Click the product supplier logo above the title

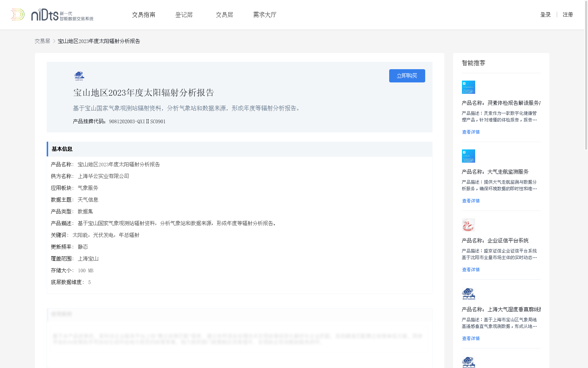pos(79,76)
